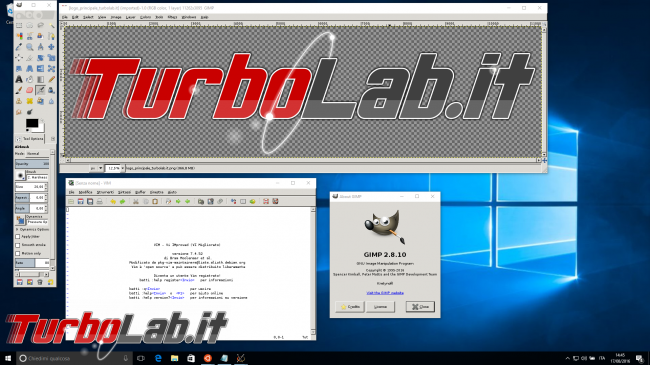Click Print icon in Vim toolbar

click(99, 202)
